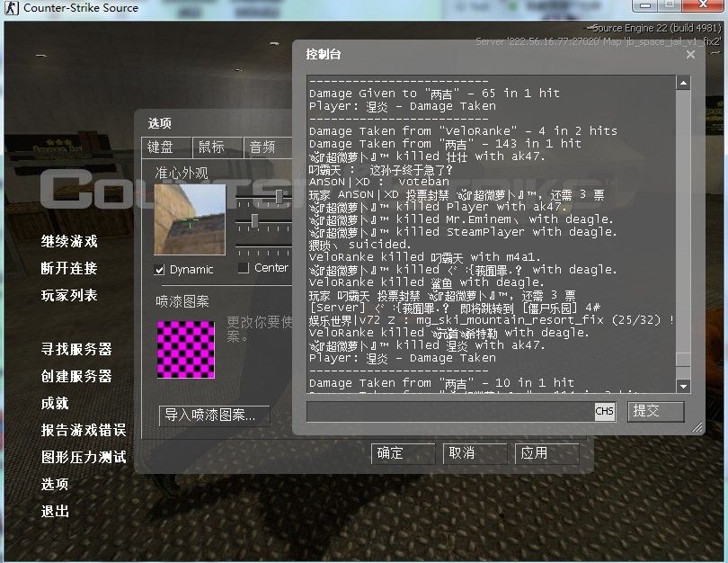Select 报告游戏错误 in main menu
Viewport: 728px width, 563px height.
point(84,430)
